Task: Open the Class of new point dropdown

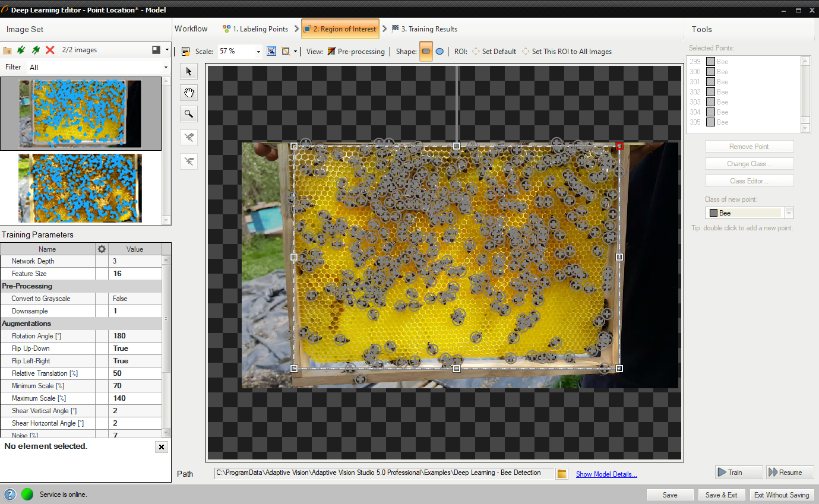Action: tap(789, 213)
